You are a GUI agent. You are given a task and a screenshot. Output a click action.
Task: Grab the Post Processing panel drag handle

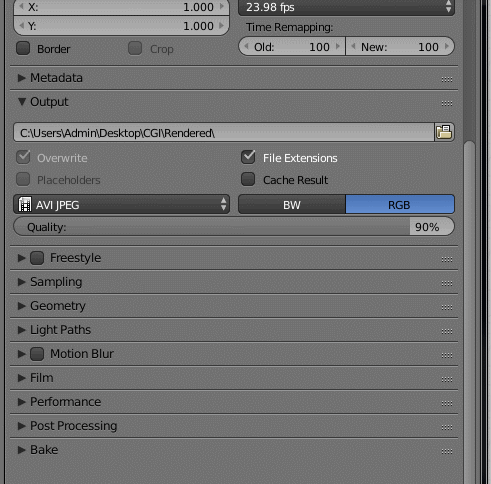point(447,427)
